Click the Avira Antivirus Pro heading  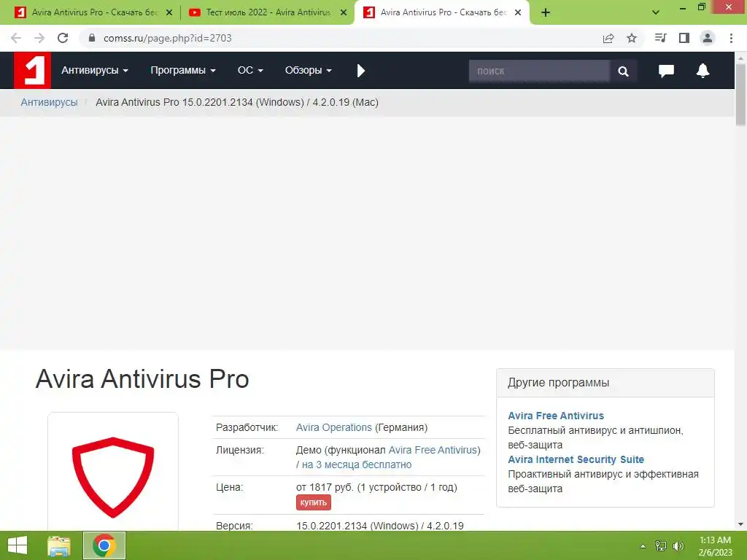coord(142,379)
